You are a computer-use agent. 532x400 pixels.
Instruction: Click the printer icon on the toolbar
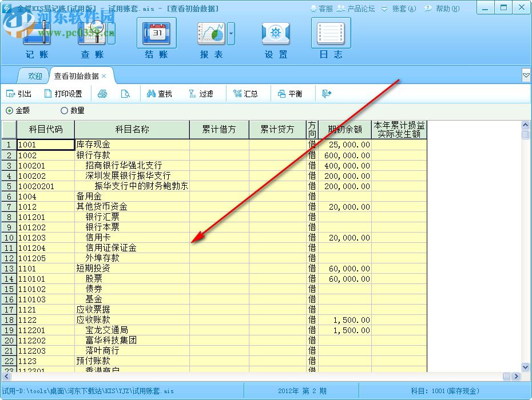coord(103,93)
